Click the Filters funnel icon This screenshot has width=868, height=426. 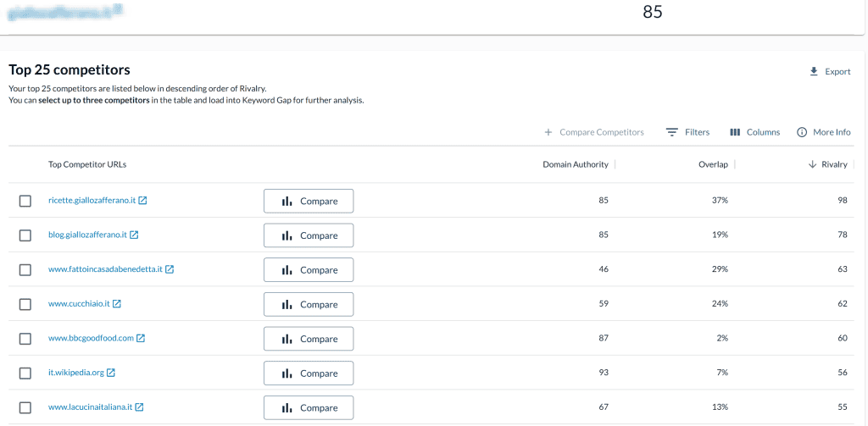pos(672,132)
